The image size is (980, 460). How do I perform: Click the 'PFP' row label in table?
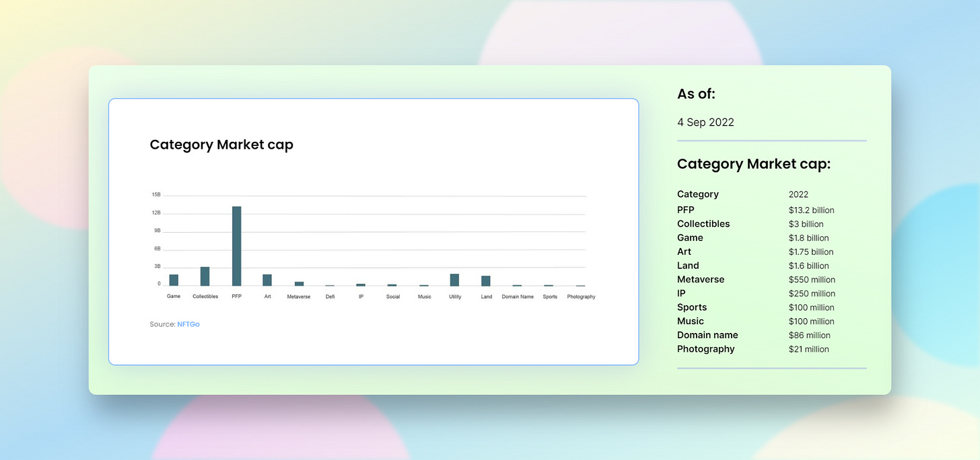[686, 210]
